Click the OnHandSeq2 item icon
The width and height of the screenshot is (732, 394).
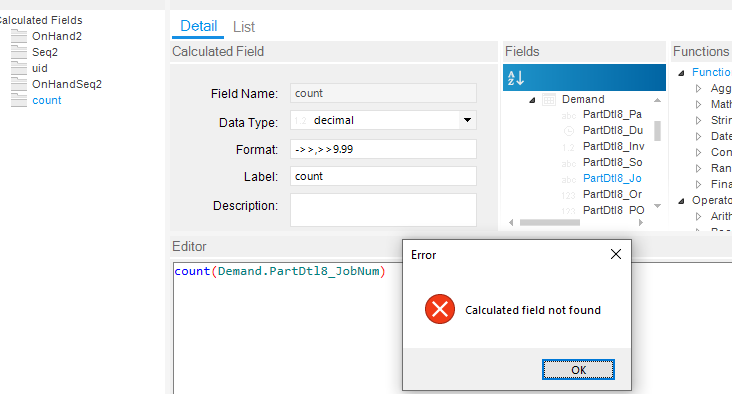19,84
